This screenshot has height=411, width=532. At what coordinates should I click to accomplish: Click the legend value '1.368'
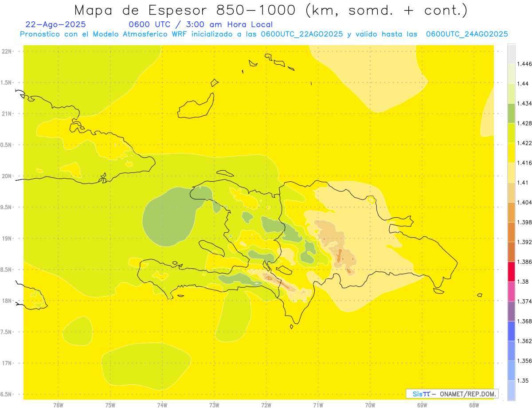(524, 321)
